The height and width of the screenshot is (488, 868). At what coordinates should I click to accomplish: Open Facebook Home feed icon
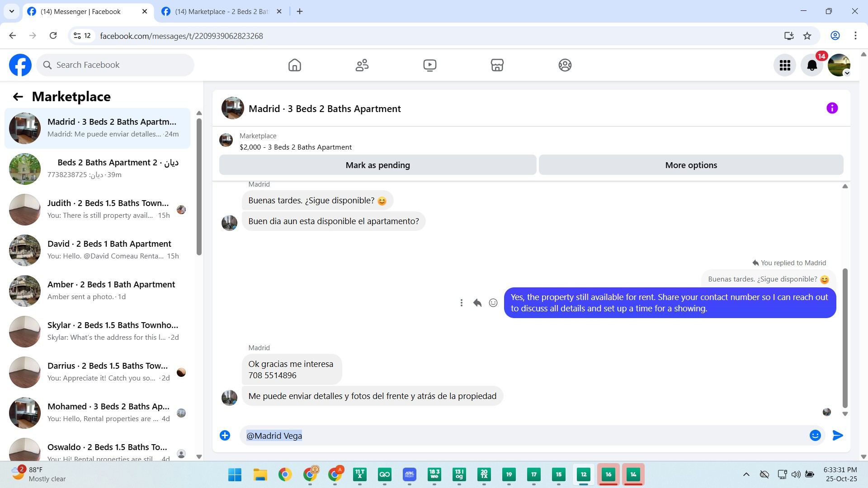point(294,65)
